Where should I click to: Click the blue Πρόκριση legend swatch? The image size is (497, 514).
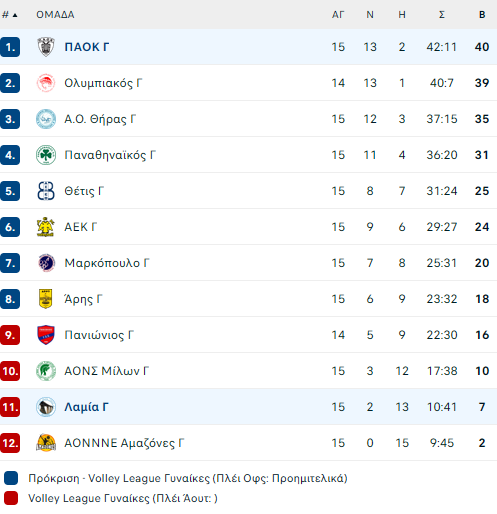[11, 478]
